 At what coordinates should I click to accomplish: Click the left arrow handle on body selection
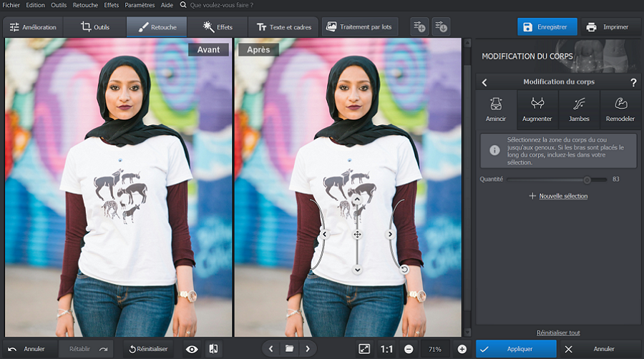pyautogui.click(x=324, y=235)
